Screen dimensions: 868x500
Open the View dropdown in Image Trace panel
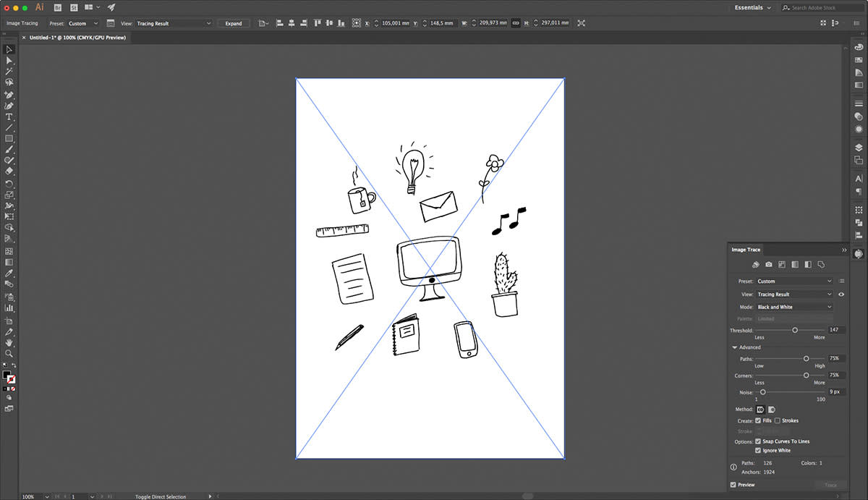coord(794,295)
